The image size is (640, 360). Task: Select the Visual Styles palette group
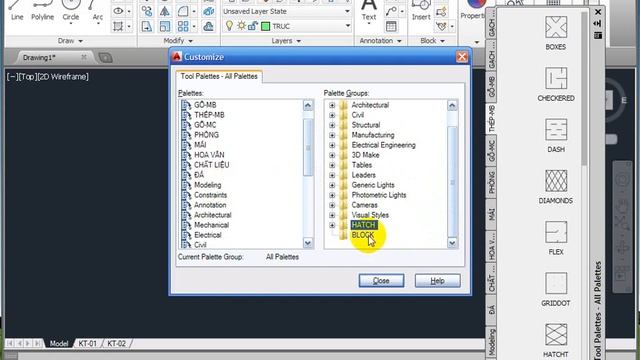pos(370,215)
